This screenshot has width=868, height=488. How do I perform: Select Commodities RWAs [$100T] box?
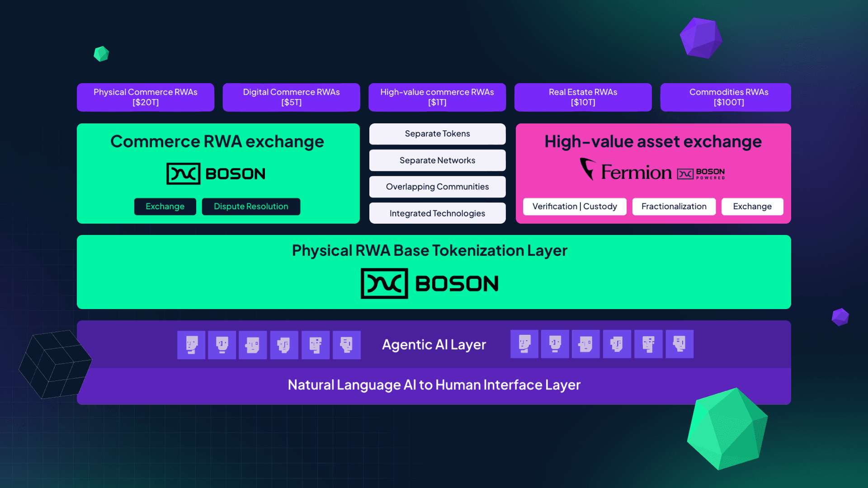tap(726, 97)
